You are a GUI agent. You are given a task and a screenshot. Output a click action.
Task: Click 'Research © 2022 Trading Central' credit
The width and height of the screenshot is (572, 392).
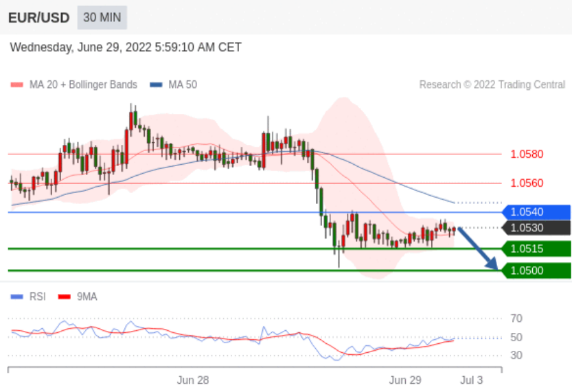[x=492, y=84]
